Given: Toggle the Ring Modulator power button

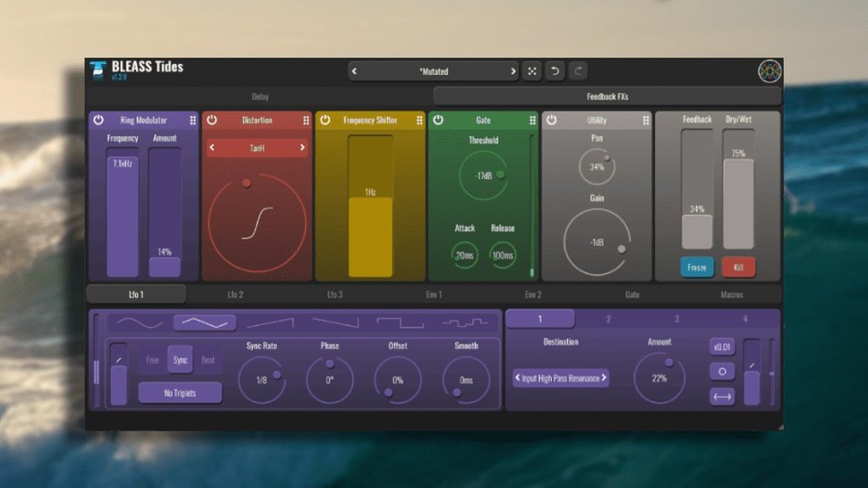Looking at the screenshot, I should [x=98, y=121].
